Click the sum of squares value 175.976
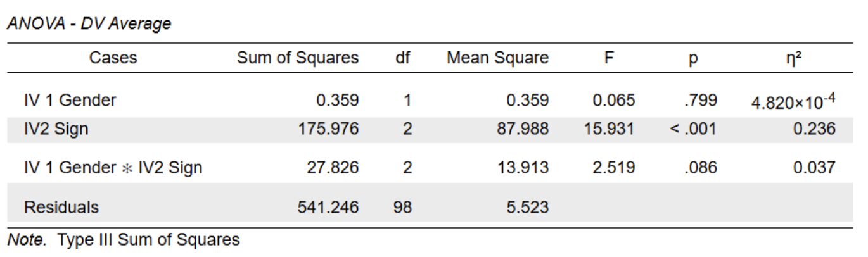 pyautogui.click(x=328, y=129)
